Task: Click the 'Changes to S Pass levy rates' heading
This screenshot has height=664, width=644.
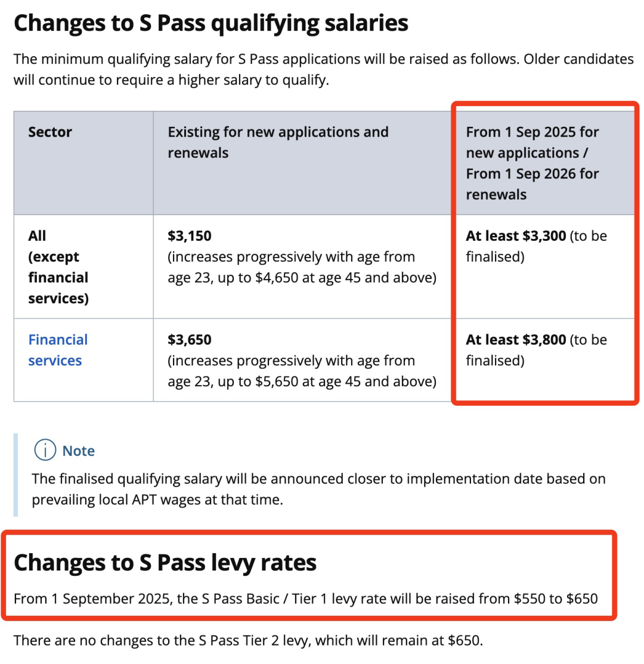Action: [165, 562]
